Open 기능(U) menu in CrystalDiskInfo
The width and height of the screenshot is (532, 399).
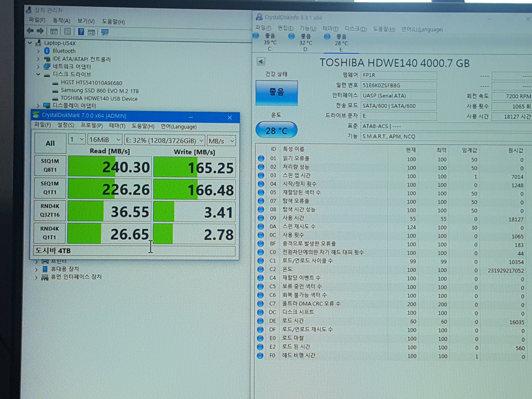click(x=308, y=28)
